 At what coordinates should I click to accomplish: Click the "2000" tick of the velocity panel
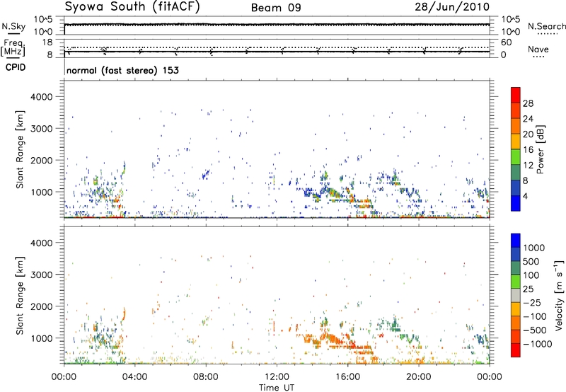click(42, 306)
